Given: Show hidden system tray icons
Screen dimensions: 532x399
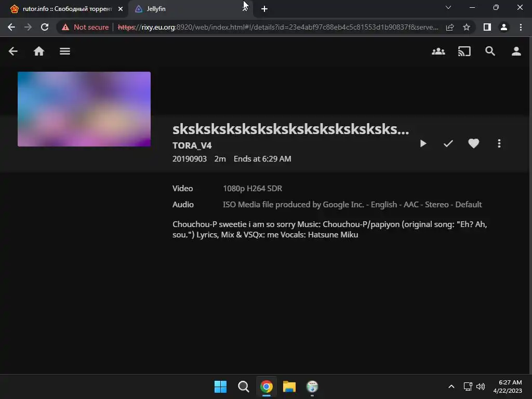Looking at the screenshot, I should [x=451, y=387].
